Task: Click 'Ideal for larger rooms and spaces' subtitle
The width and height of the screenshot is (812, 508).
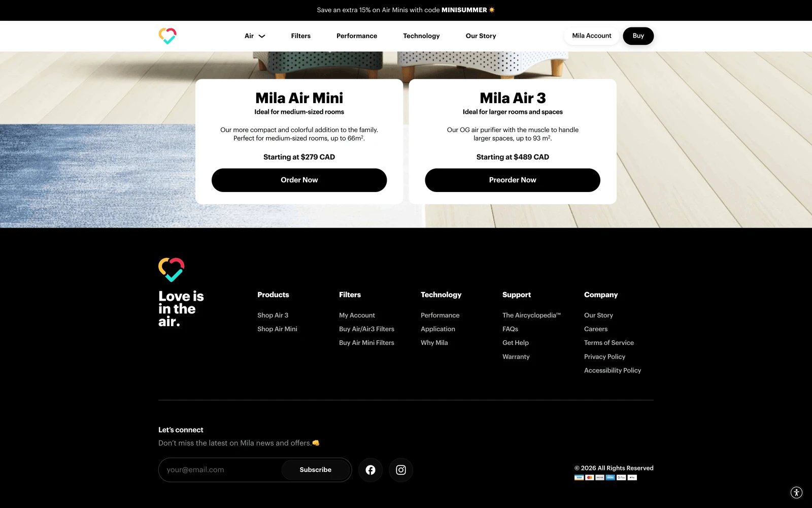Action: (x=513, y=112)
